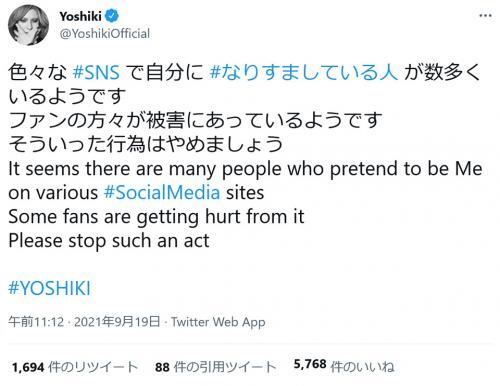Click the blue verified badge icon
The image size is (500, 386).
(112, 16)
